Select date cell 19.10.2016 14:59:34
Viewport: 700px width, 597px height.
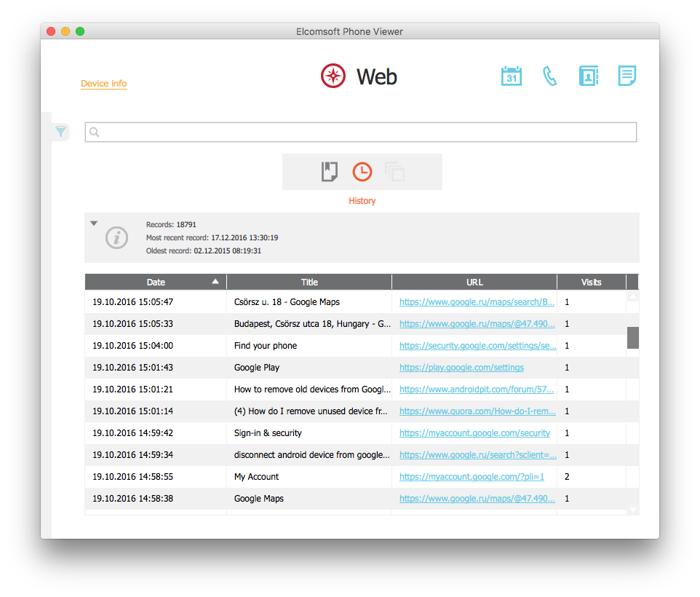tap(132, 455)
